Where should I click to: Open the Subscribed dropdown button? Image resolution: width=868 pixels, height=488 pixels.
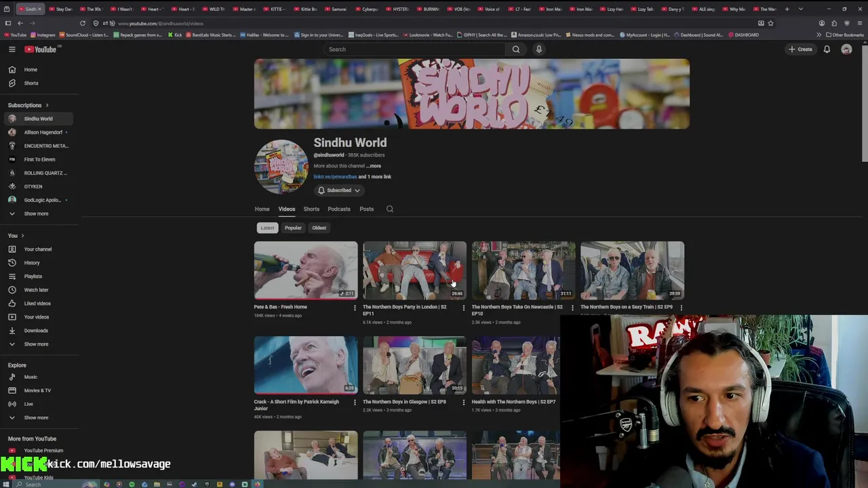339,190
